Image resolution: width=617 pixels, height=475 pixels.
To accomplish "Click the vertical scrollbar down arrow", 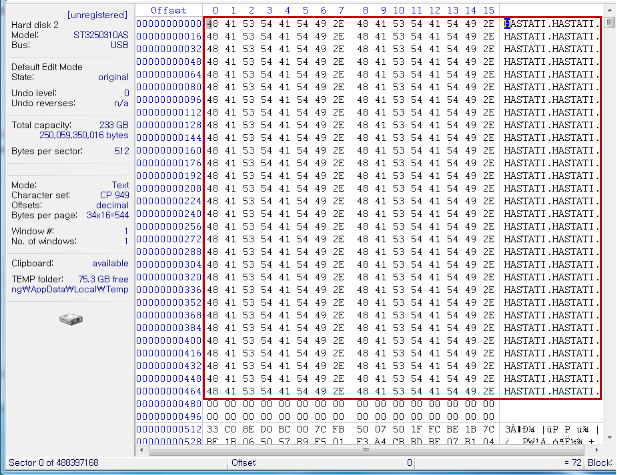I will (610, 437).
